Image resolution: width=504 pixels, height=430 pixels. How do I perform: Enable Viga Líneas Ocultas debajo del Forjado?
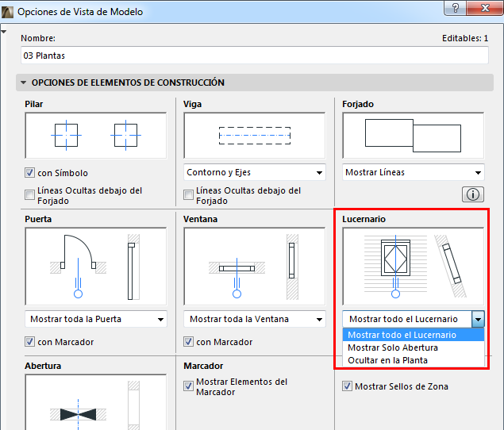[x=188, y=194]
